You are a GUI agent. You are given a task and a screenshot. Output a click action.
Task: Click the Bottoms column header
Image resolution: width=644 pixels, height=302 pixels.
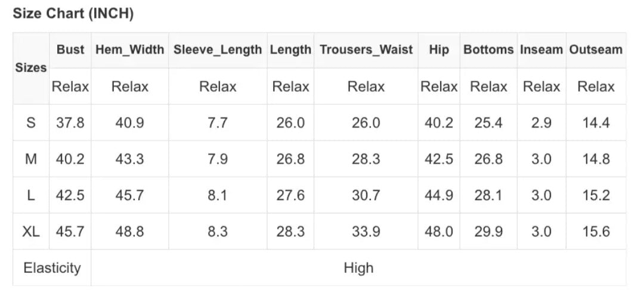coord(488,50)
